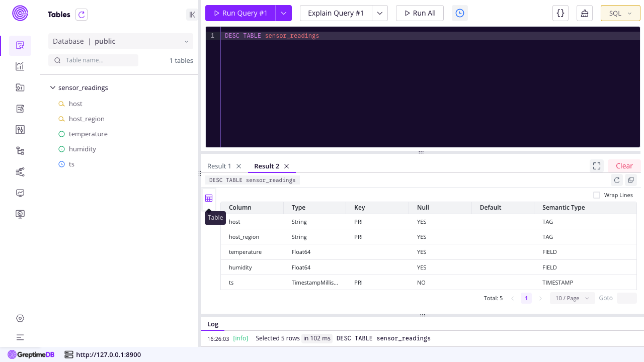The height and width of the screenshot is (362, 644).
Task: Open the pipeline flow sidebar icon
Action: click(20, 172)
